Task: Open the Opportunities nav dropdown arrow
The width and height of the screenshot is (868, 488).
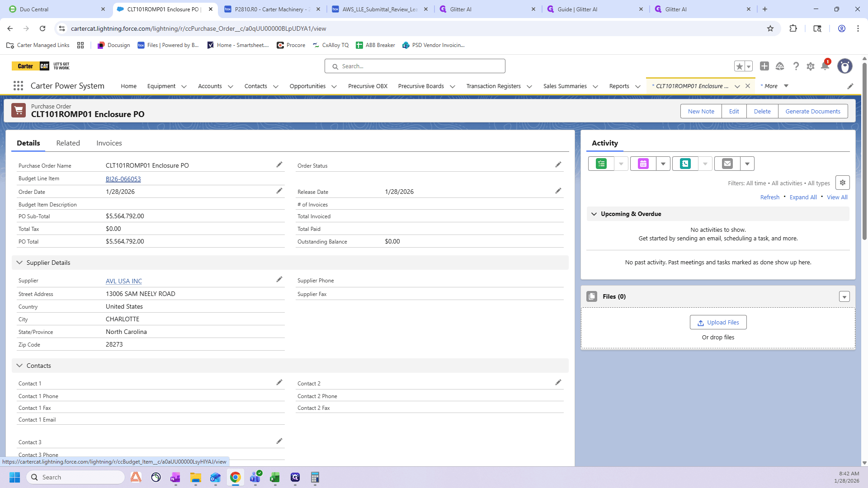Action: point(334,87)
